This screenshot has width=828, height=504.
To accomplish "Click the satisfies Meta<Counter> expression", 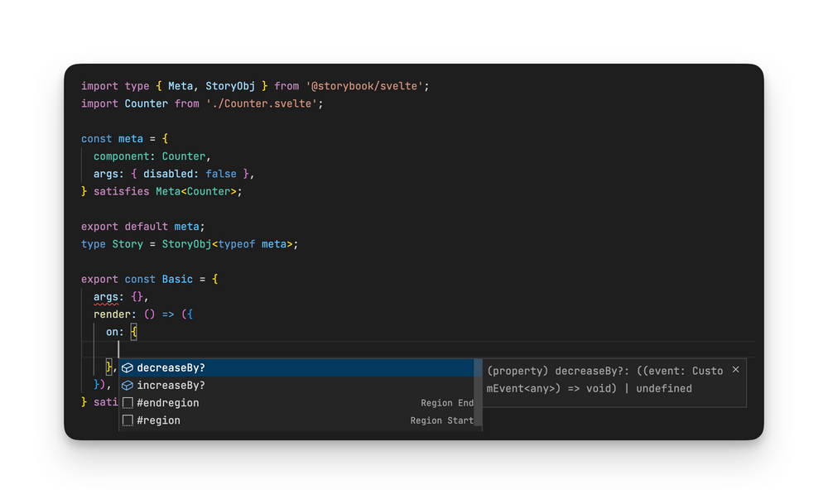I will pos(166,191).
